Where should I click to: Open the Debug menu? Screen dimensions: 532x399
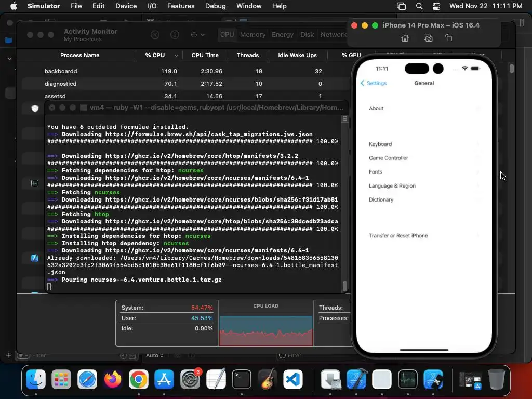(x=216, y=6)
